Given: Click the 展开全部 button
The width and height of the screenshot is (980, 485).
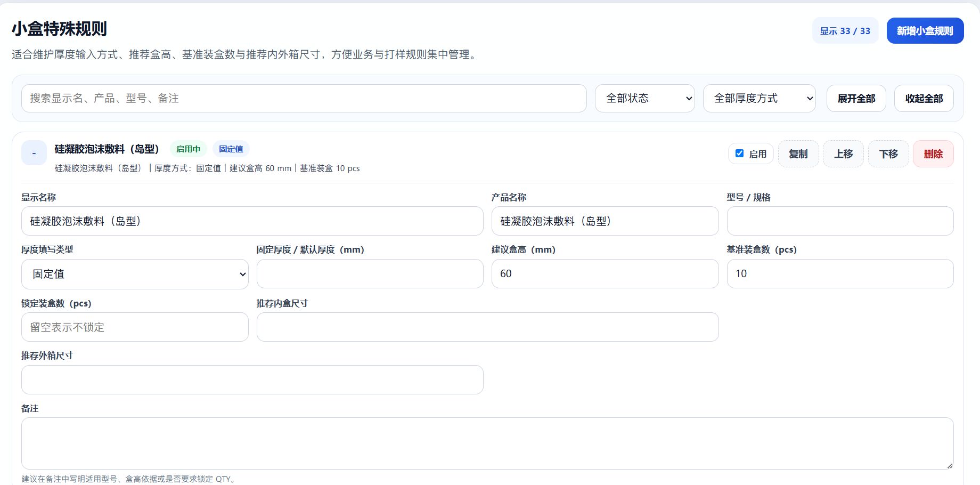Looking at the screenshot, I should 856,99.
